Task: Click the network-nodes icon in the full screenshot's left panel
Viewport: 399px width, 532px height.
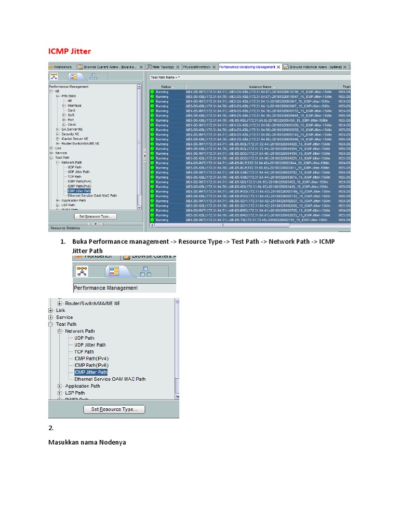Action: coord(54,76)
